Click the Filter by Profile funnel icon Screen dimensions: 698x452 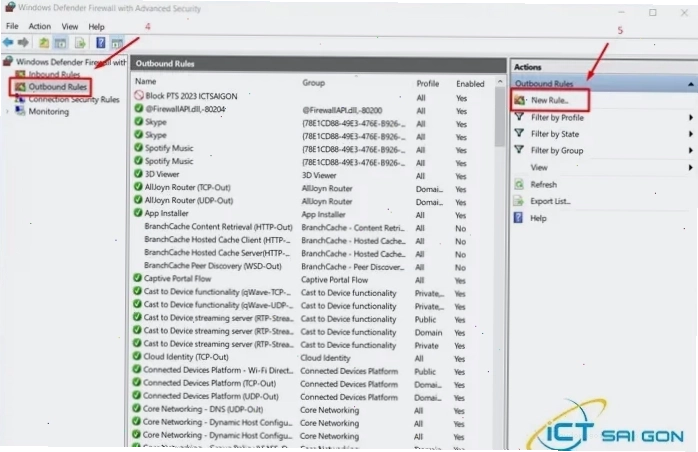(519, 117)
